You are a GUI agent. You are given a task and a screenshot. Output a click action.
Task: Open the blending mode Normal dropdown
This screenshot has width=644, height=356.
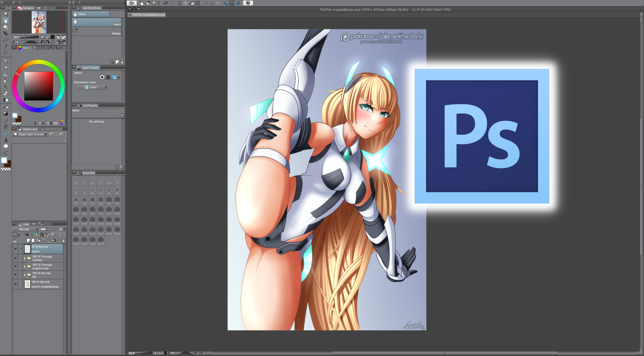point(26,229)
